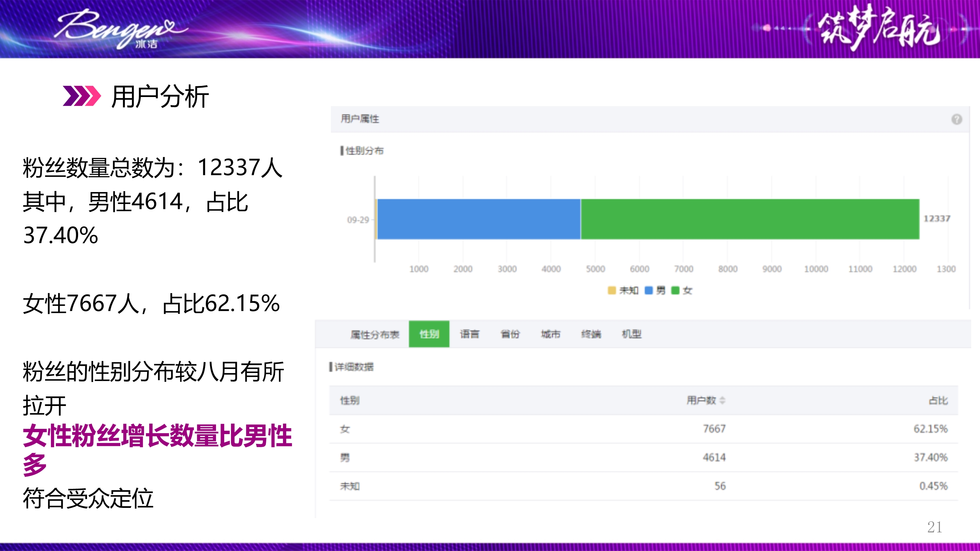Select the green 性别 tab

tap(429, 334)
